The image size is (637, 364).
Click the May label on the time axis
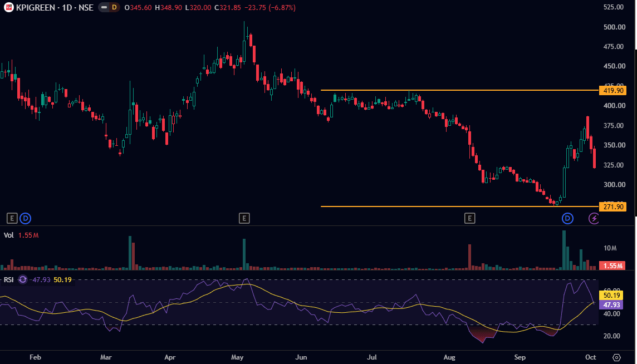(237, 357)
